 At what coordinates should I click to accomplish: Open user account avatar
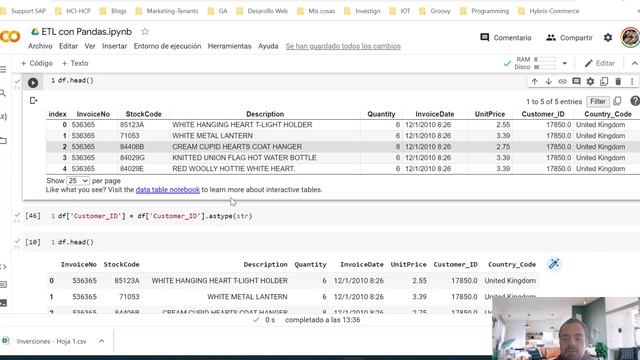[x=631, y=38]
